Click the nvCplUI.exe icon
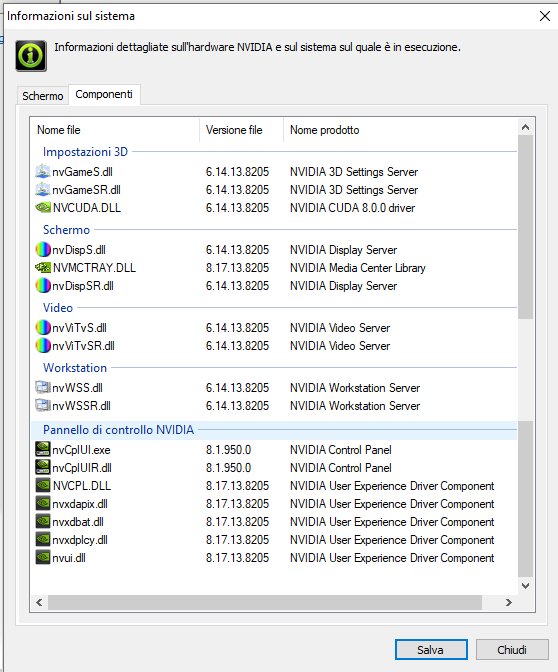Screen dimensions: 558x672 (x=42, y=449)
